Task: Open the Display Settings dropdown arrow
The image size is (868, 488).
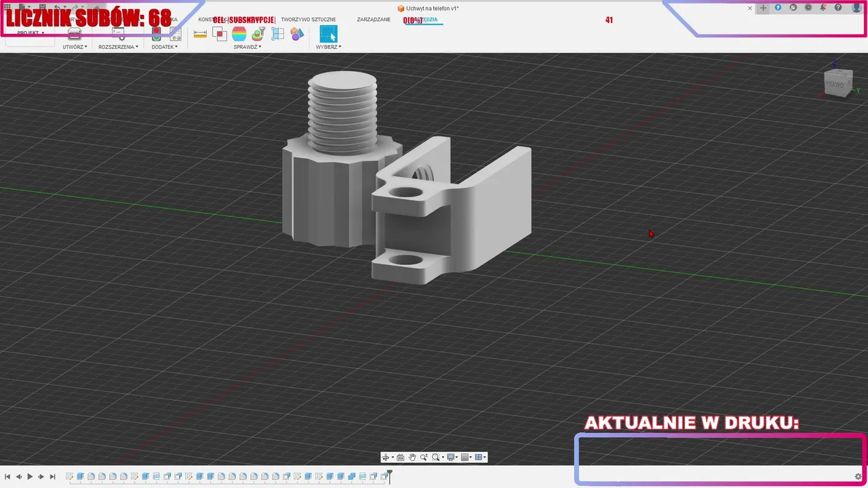Action: [456, 457]
